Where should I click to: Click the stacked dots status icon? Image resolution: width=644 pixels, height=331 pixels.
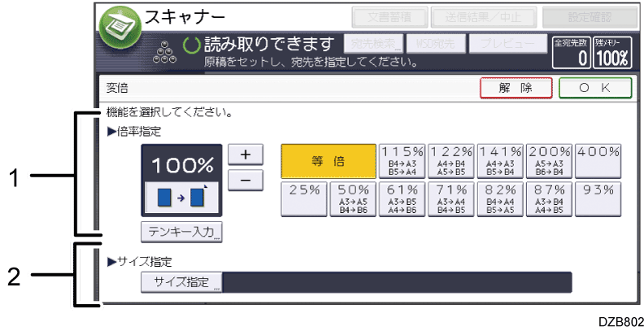pos(165,52)
